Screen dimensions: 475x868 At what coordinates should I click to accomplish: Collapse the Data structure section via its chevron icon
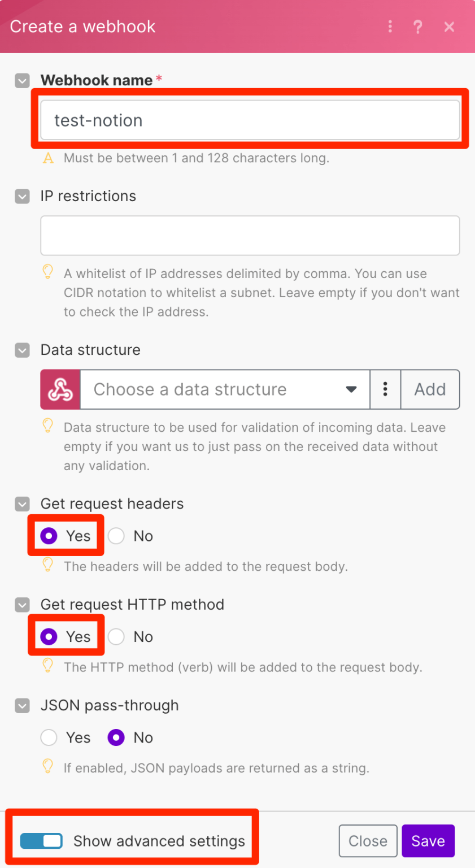[x=21, y=350]
